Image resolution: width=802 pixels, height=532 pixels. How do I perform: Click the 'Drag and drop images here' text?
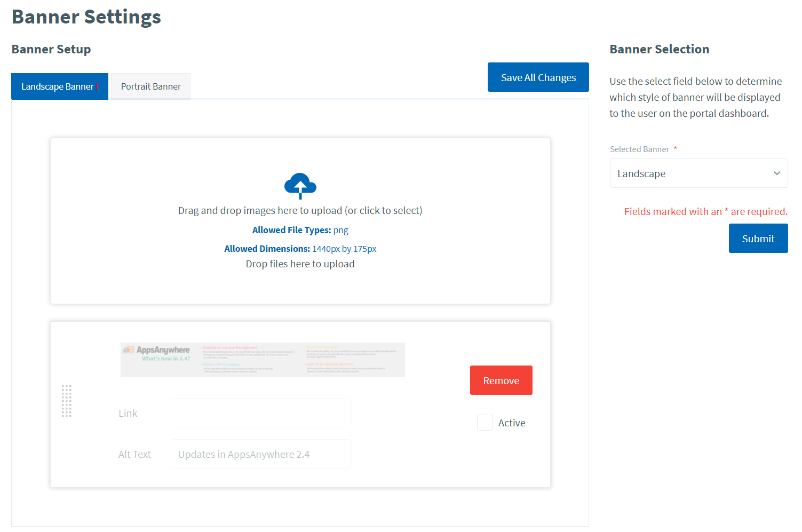coord(300,211)
